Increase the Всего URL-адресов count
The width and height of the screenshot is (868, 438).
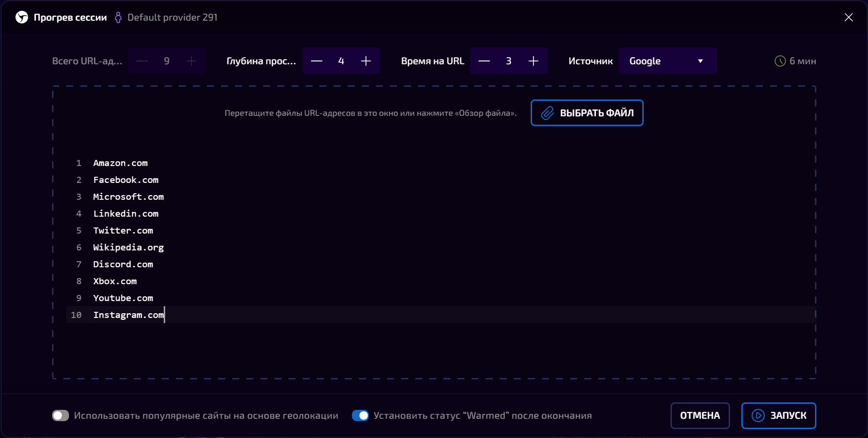(x=191, y=61)
